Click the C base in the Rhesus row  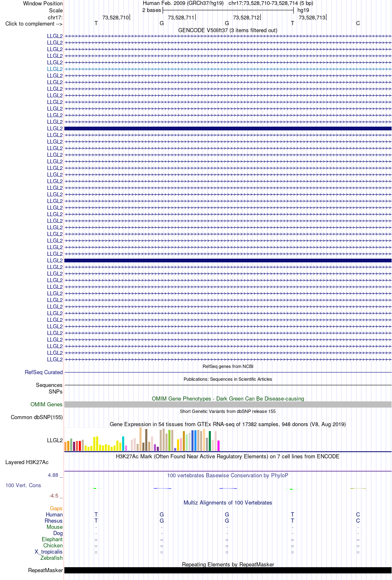tap(358, 521)
